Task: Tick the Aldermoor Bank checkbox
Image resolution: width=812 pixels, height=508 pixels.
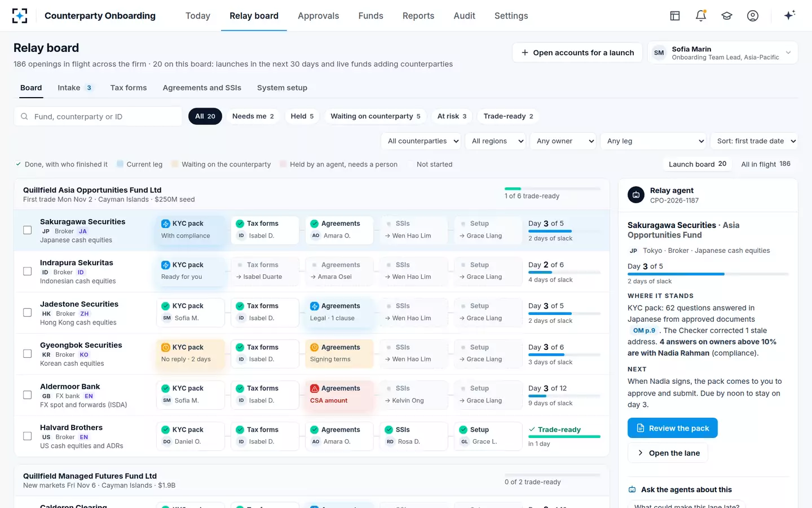Action: [x=27, y=395]
